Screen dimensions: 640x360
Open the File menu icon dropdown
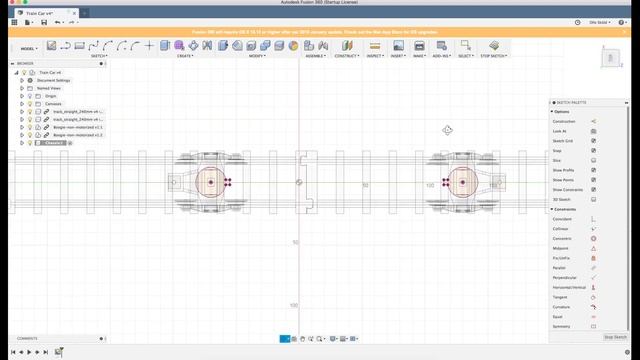[x=29, y=22]
